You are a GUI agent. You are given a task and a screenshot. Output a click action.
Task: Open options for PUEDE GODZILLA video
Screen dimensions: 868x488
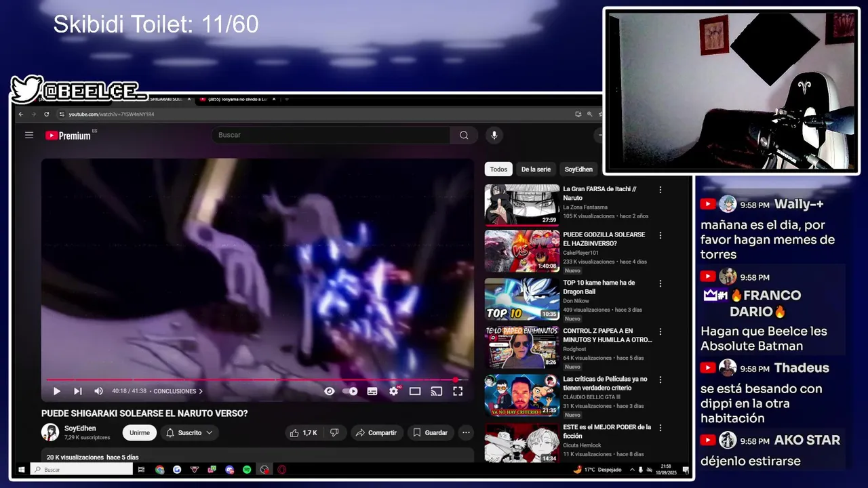(660, 235)
